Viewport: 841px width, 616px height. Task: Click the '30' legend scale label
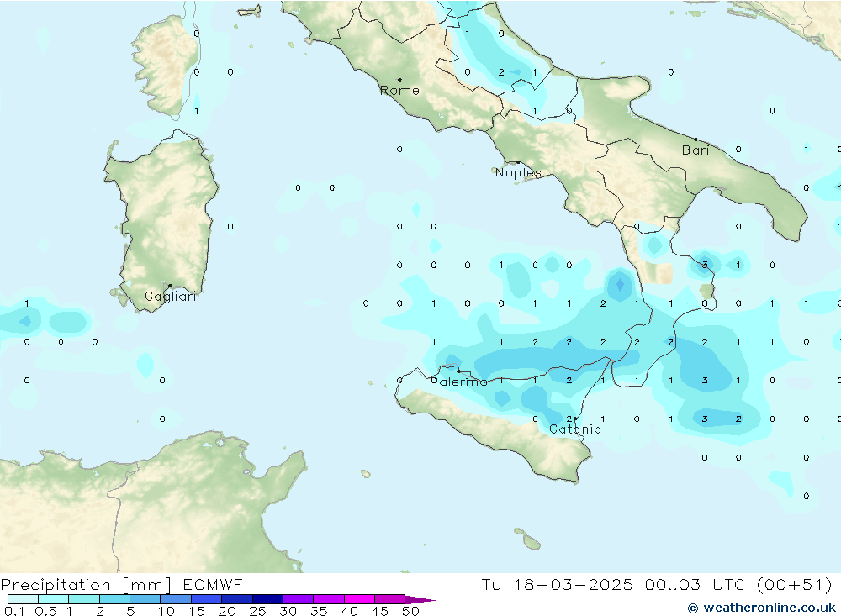[x=288, y=611]
